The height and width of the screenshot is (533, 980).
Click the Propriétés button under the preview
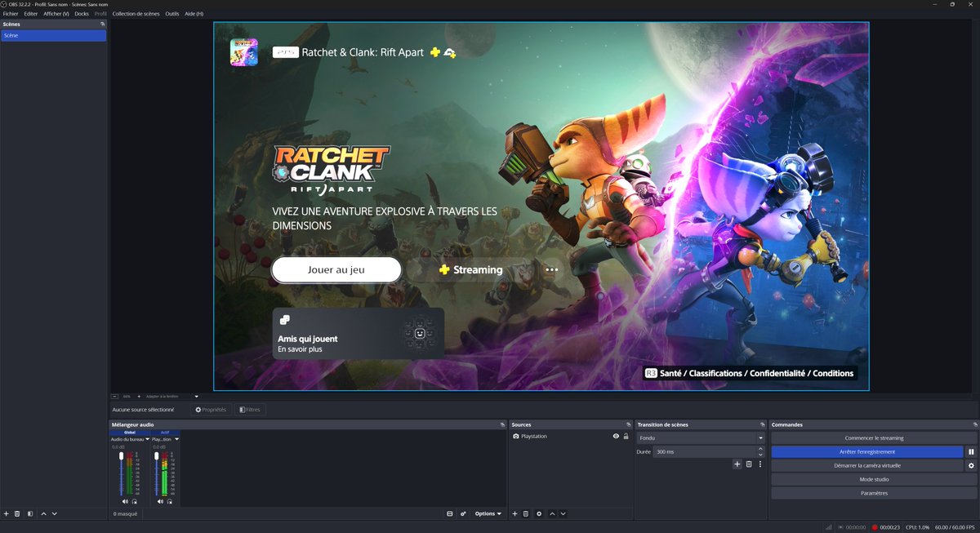[x=211, y=409]
